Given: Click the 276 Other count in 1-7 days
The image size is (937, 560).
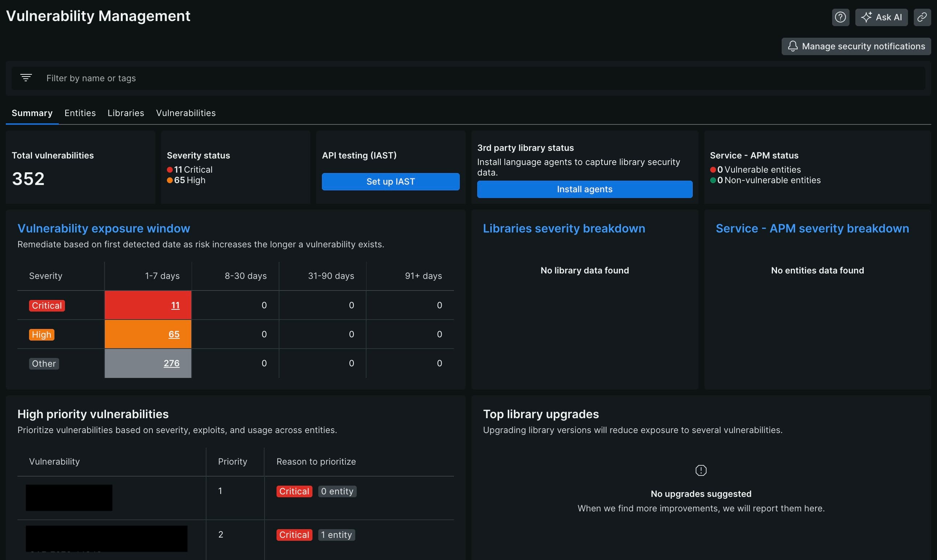Looking at the screenshot, I should coord(171,363).
